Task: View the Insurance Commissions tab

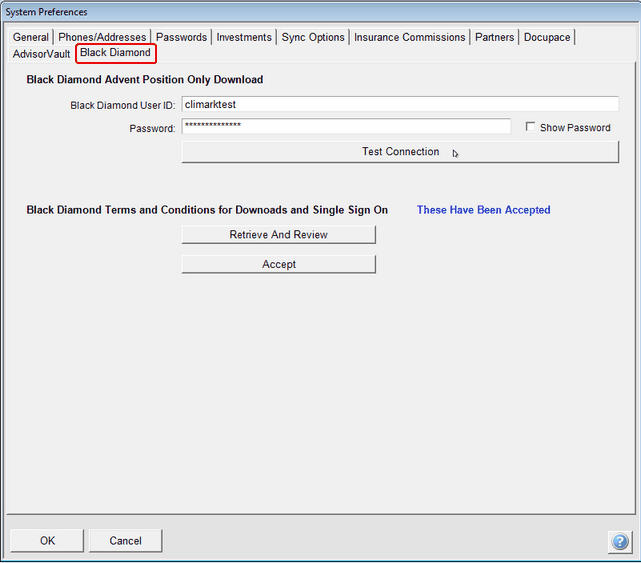Action: [410, 37]
